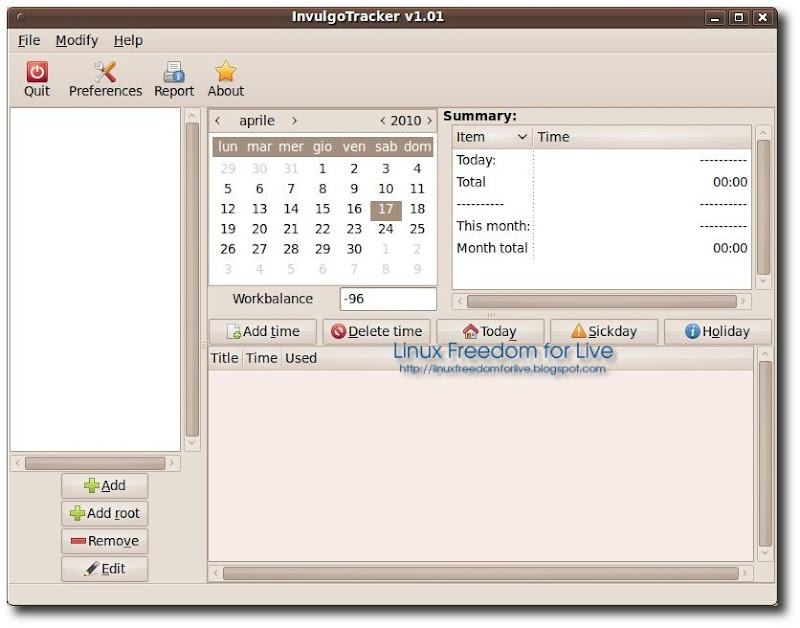
Task: Select calendar day 17
Action: tap(386, 209)
